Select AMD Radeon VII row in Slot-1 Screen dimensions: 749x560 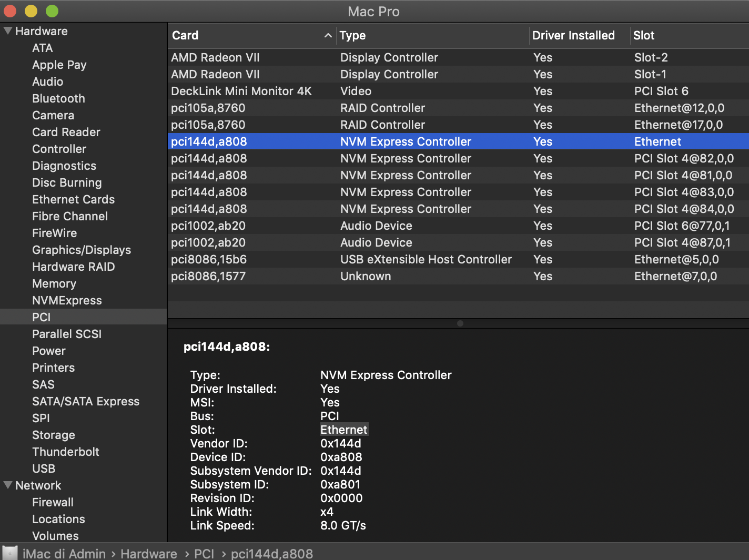click(458, 74)
